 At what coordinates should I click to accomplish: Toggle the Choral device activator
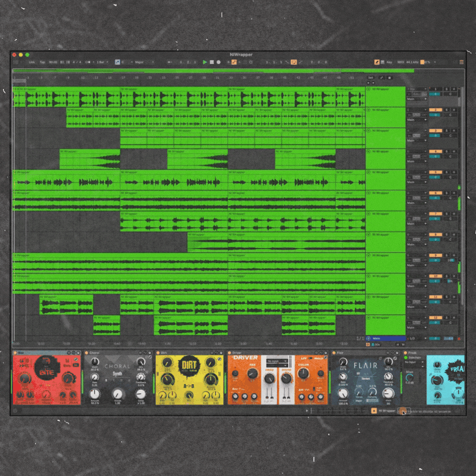click(x=87, y=352)
